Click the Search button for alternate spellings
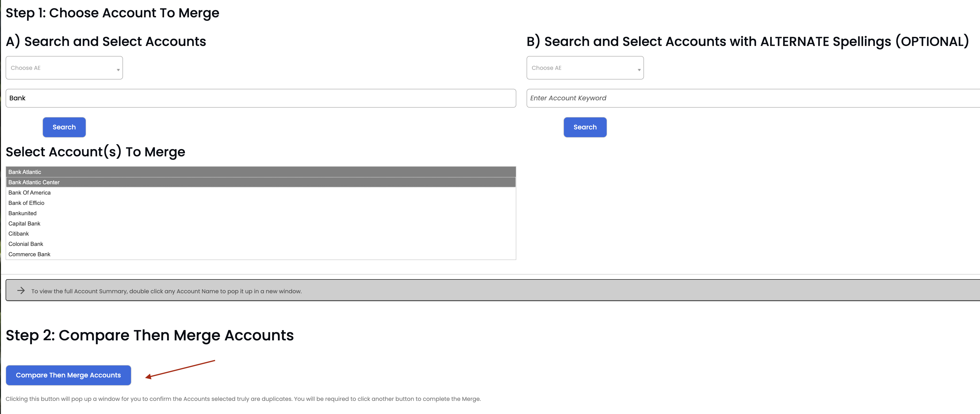Viewport: 980px width, 414px height. tap(585, 127)
